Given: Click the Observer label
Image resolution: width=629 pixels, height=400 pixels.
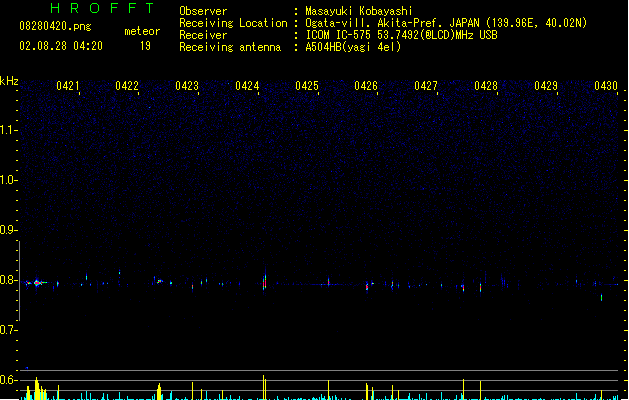Looking at the screenshot, I should (203, 11).
